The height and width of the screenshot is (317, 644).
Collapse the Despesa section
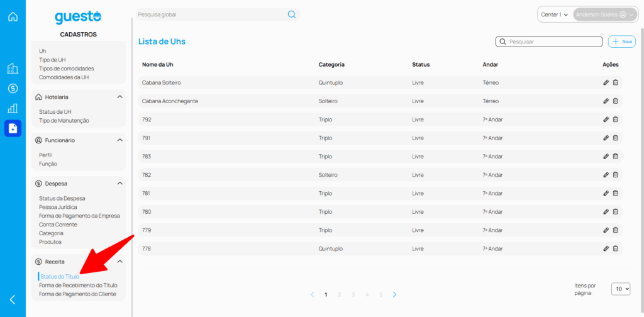[x=119, y=184]
